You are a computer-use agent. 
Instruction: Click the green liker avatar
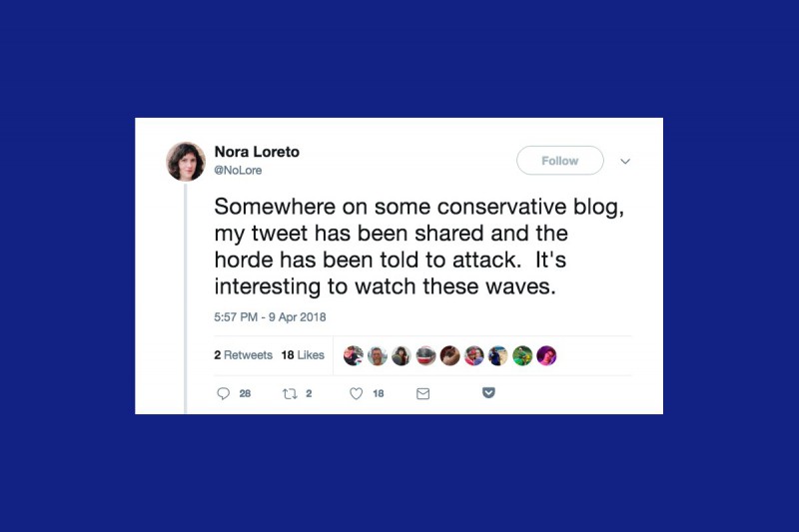[x=522, y=356]
